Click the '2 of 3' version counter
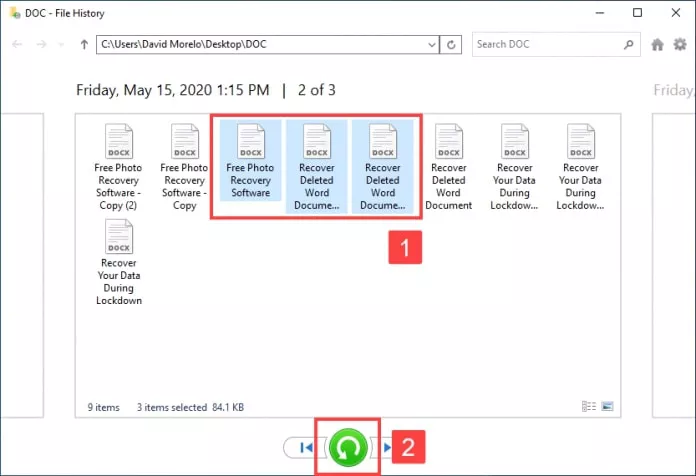696x476 pixels. coord(316,90)
